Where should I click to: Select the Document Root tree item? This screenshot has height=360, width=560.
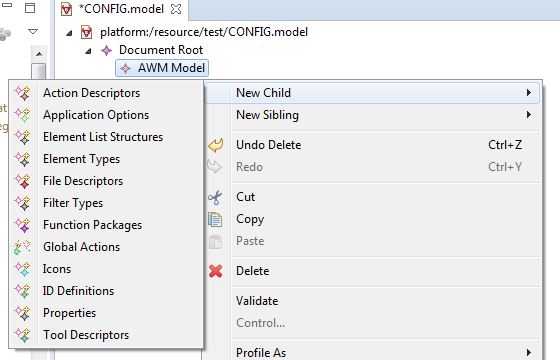click(161, 50)
